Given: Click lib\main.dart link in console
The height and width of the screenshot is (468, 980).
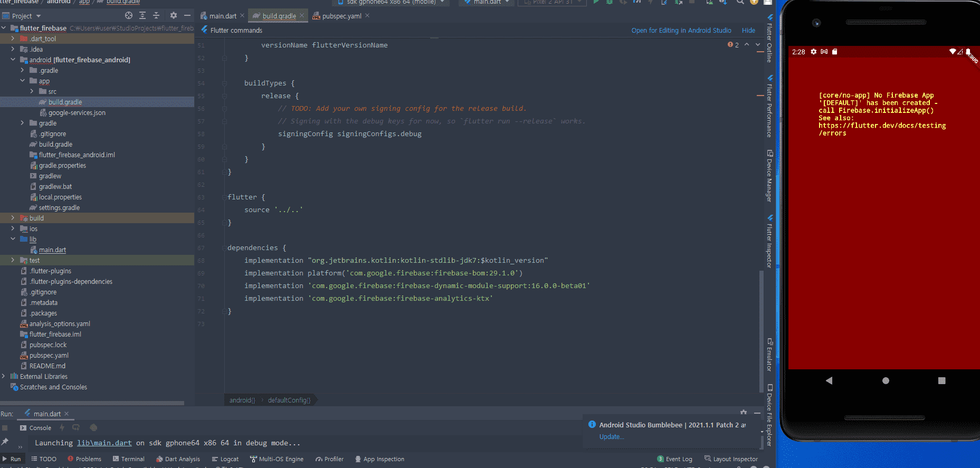Looking at the screenshot, I should 104,443.
